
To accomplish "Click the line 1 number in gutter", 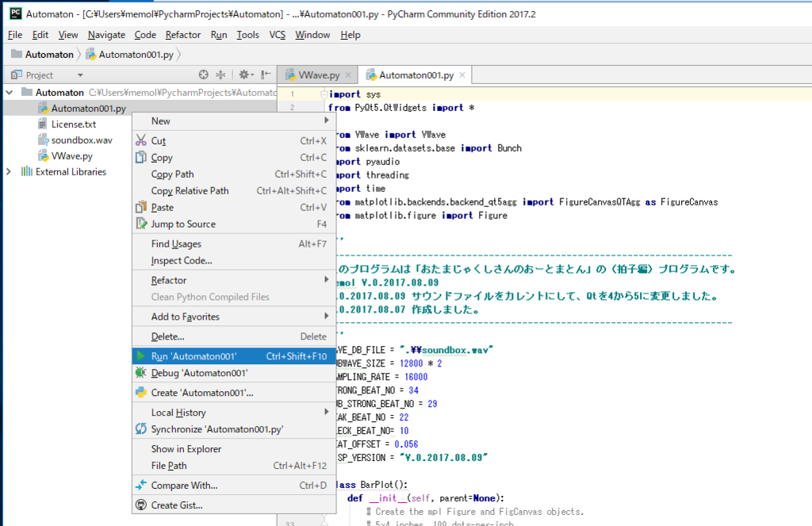I will 293,94.
